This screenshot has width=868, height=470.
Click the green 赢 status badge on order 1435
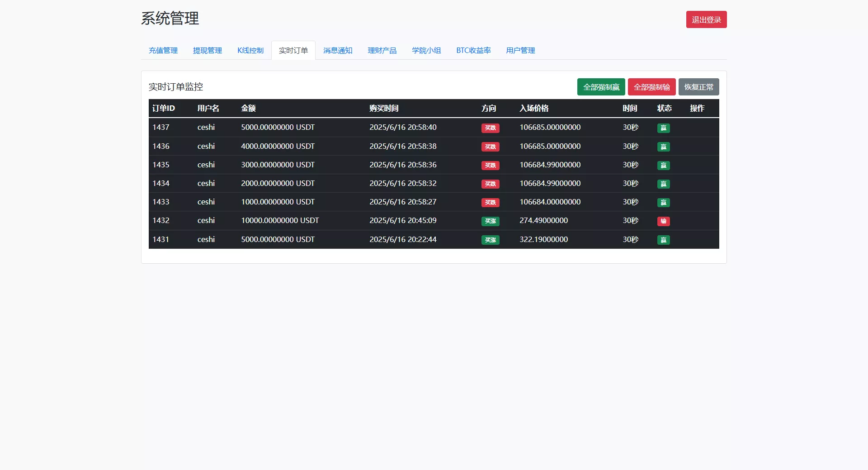663,166
